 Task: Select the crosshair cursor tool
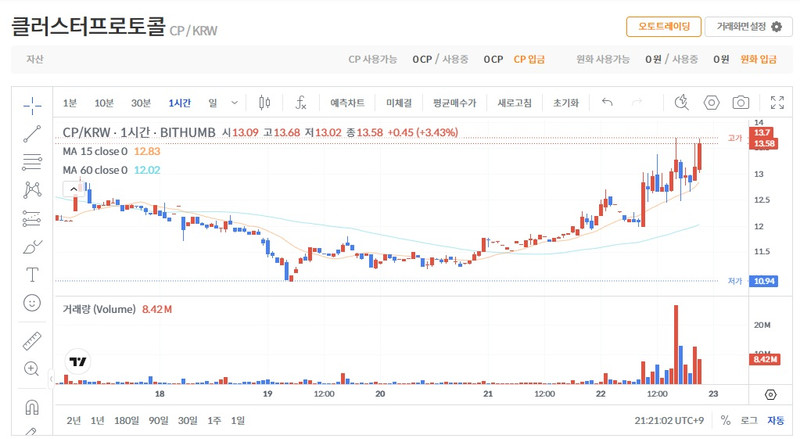coord(32,106)
